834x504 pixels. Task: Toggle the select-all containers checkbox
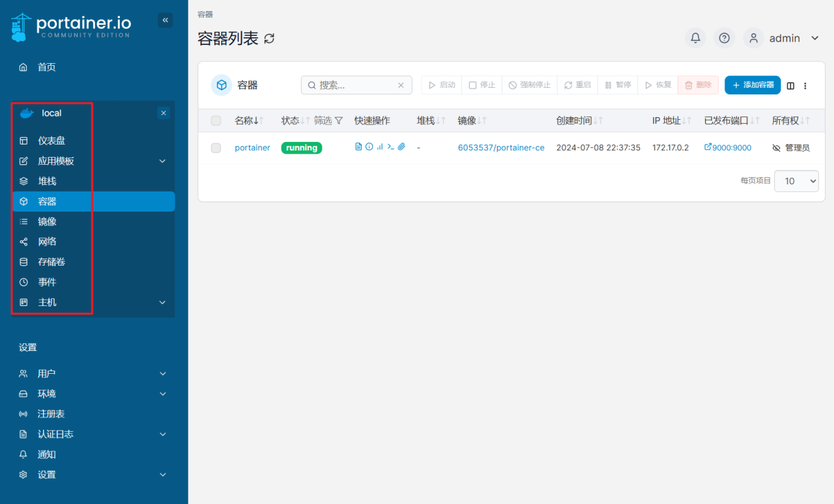pos(216,120)
